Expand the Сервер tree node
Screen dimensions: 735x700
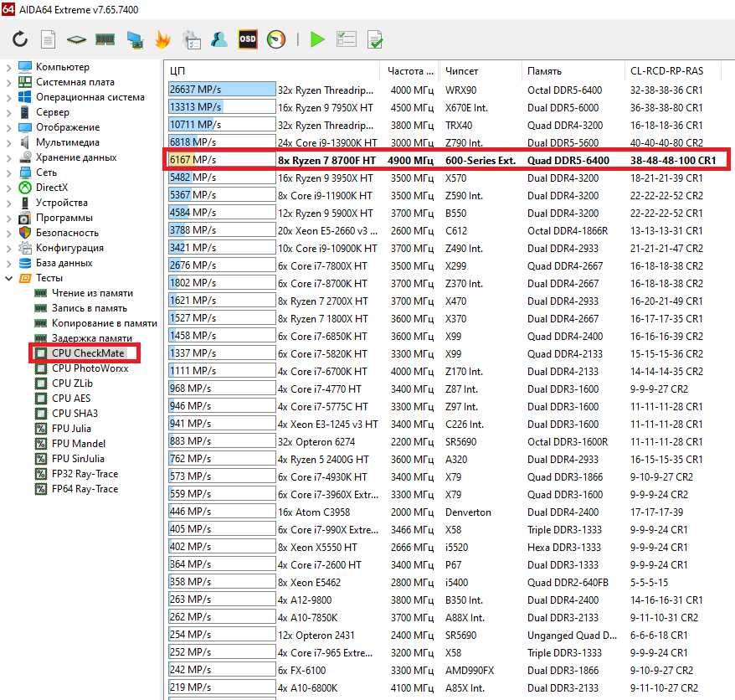(8, 112)
